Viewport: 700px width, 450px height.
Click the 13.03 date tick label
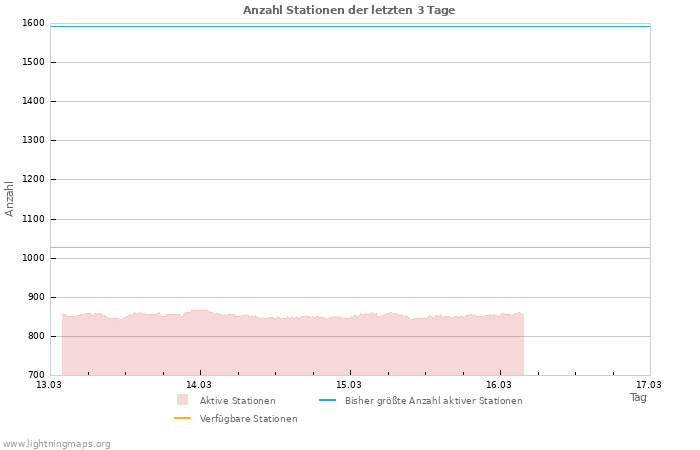49,384
